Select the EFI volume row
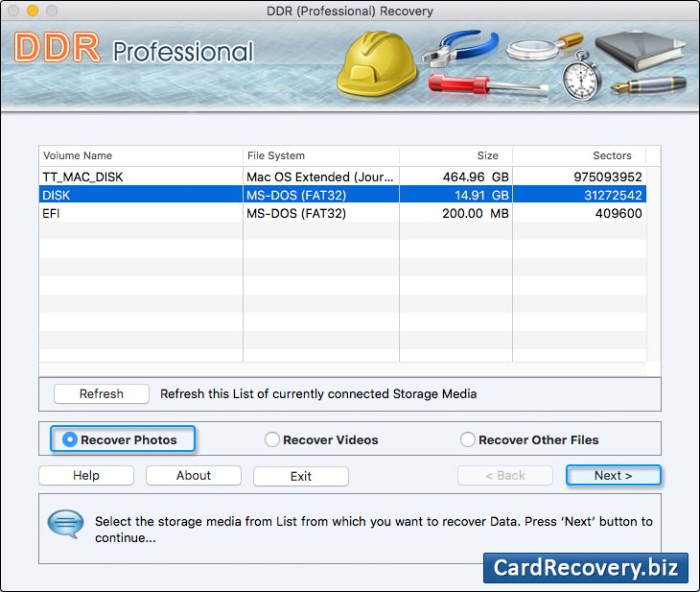Screen dimensions: 700x592 click(x=342, y=214)
